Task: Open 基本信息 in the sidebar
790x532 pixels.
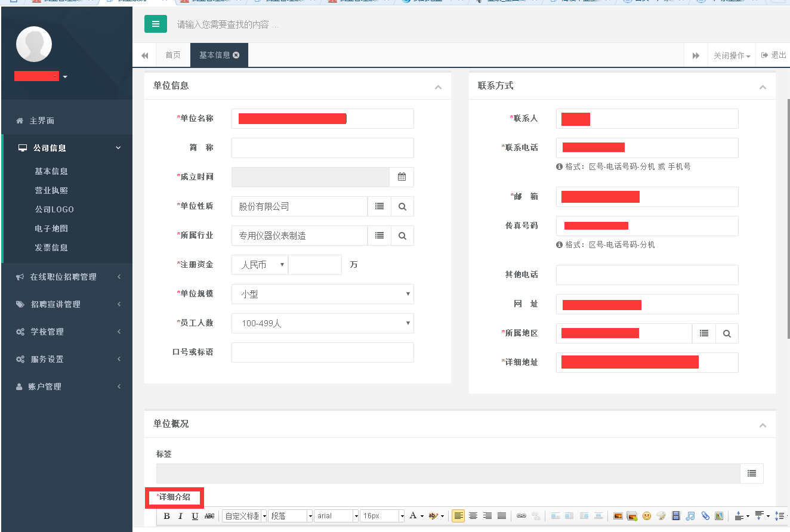Action: [51, 171]
